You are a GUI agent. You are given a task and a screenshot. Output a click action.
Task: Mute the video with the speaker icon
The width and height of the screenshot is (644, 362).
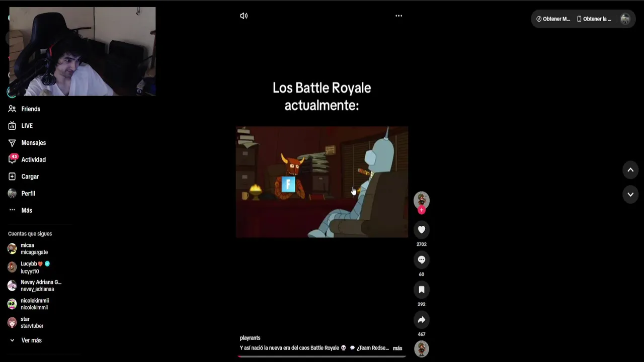pyautogui.click(x=244, y=16)
